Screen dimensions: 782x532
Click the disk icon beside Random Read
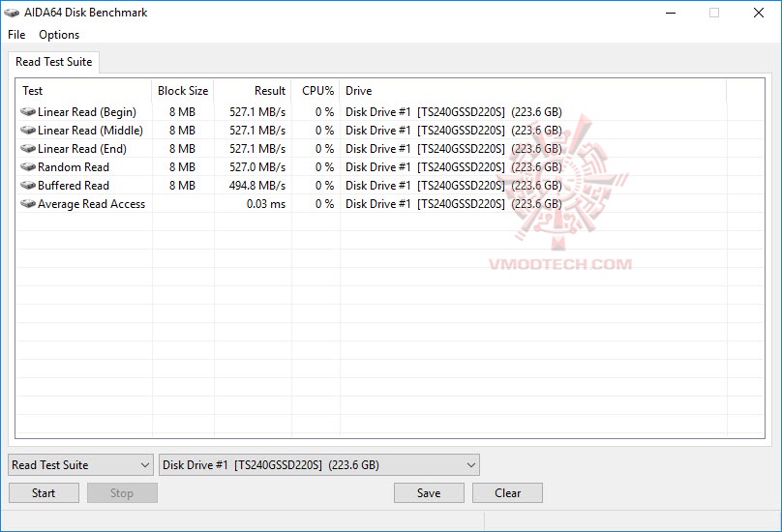28,167
